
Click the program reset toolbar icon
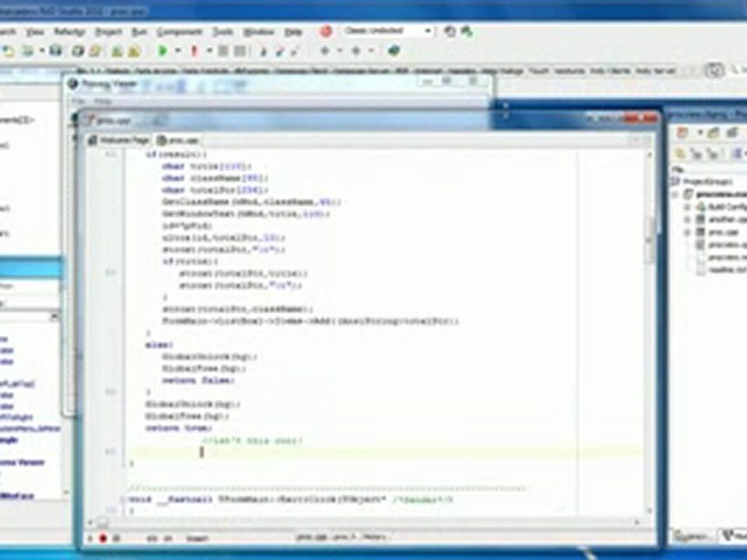coord(240,51)
